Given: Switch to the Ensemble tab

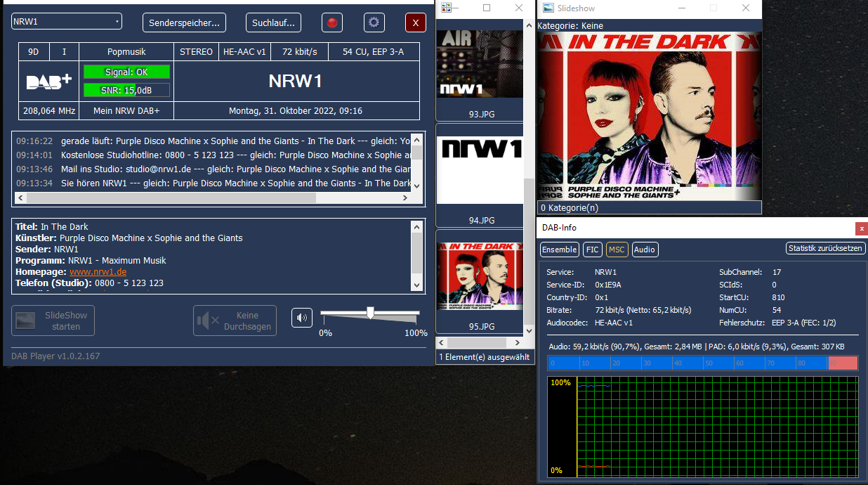Looking at the screenshot, I should pyautogui.click(x=560, y=250).
